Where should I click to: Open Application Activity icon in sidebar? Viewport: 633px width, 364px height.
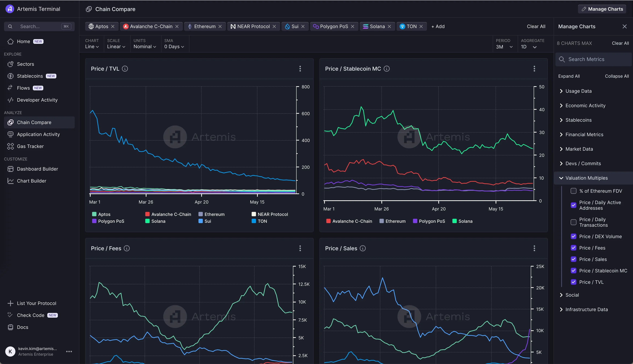11,135
